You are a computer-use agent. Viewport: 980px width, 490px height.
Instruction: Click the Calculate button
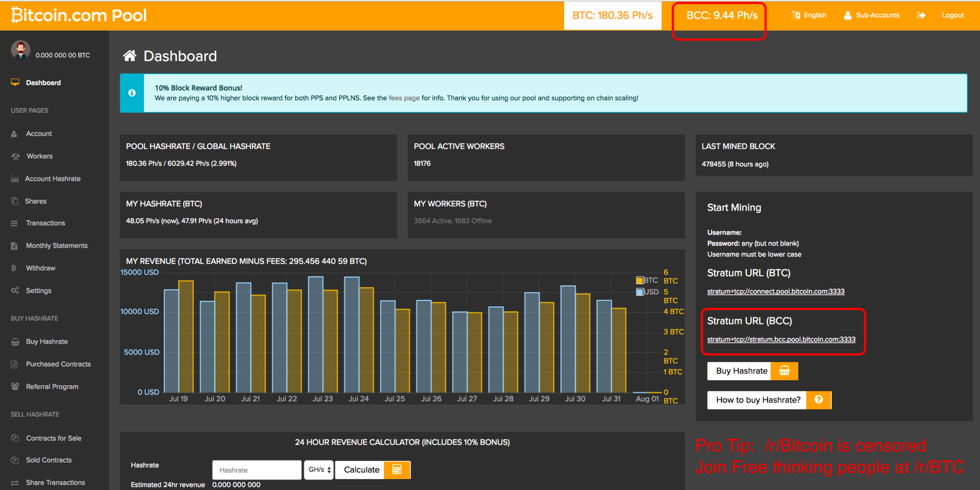pos(373,470)
